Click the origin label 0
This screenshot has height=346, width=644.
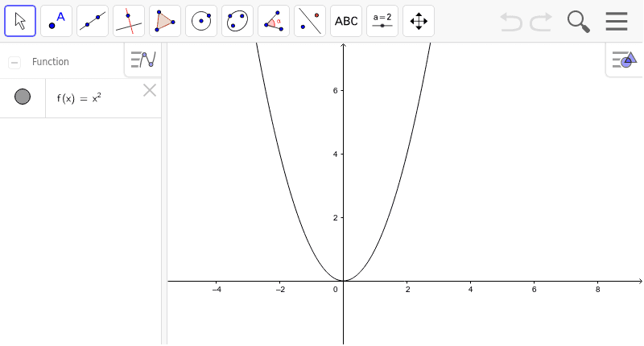tap(336, 290)
